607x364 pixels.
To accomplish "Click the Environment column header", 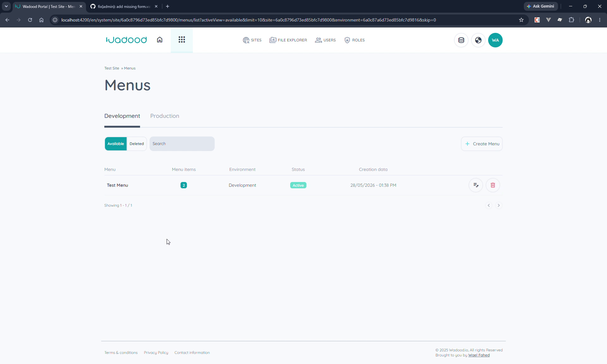I will click(x=242, y=169).
